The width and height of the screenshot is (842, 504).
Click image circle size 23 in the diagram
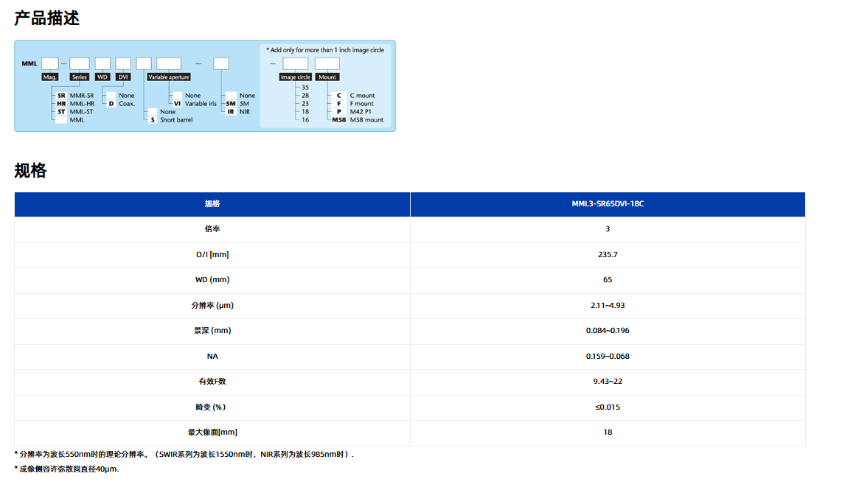tap(305, 104)
